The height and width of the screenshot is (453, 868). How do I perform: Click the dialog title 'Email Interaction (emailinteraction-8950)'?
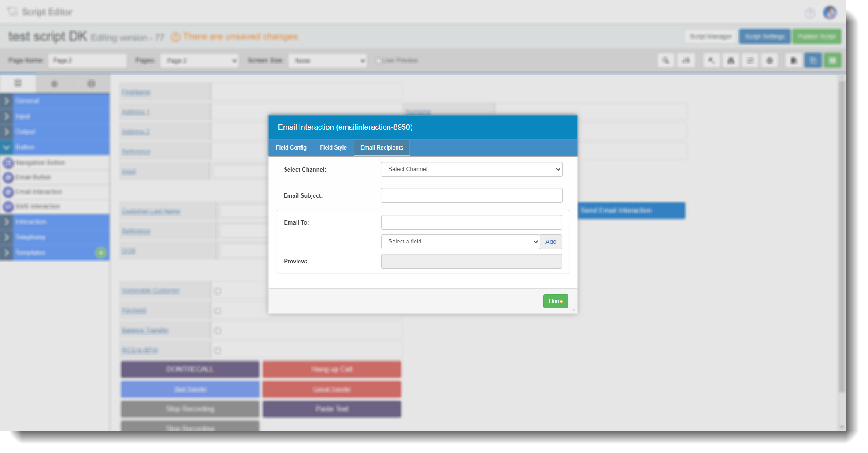point(345,127)
